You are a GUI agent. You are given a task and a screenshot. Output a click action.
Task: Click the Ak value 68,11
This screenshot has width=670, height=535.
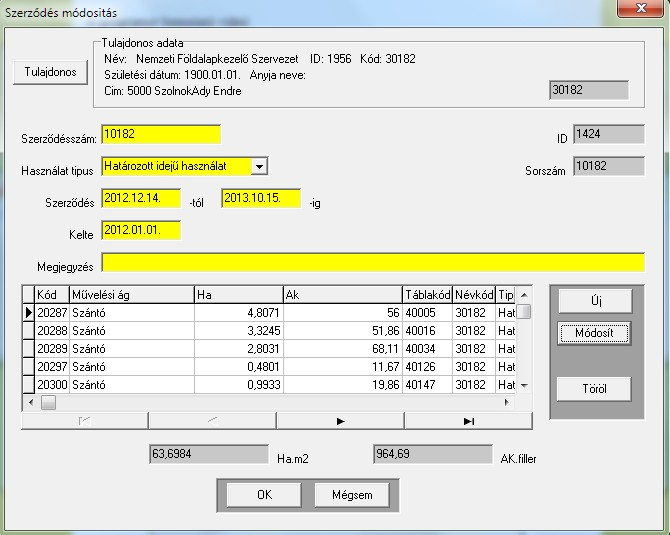343,349
